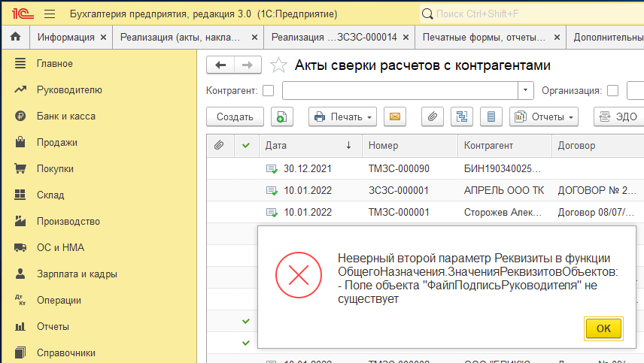Sort by the Дата column header
The image size is (644, 363).
click(x=311, y=145)
